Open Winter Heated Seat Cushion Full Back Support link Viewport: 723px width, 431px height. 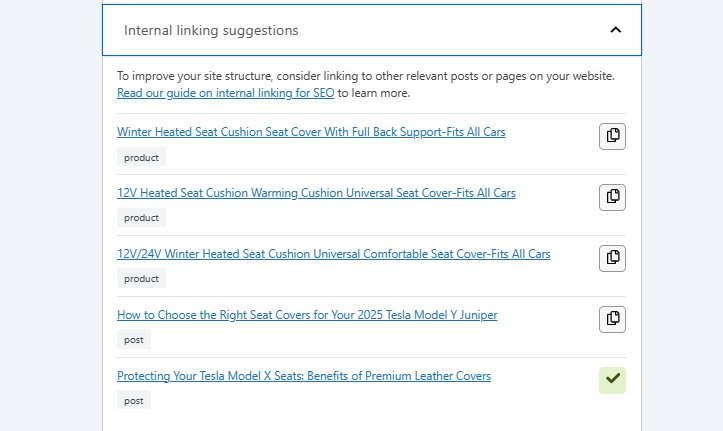pos(311,132)
